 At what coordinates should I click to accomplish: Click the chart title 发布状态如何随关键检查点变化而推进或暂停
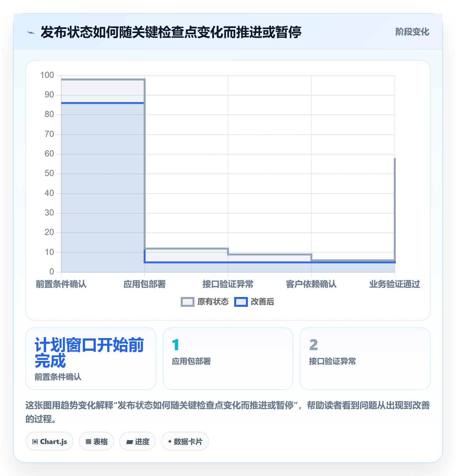(x=171, y=32)
